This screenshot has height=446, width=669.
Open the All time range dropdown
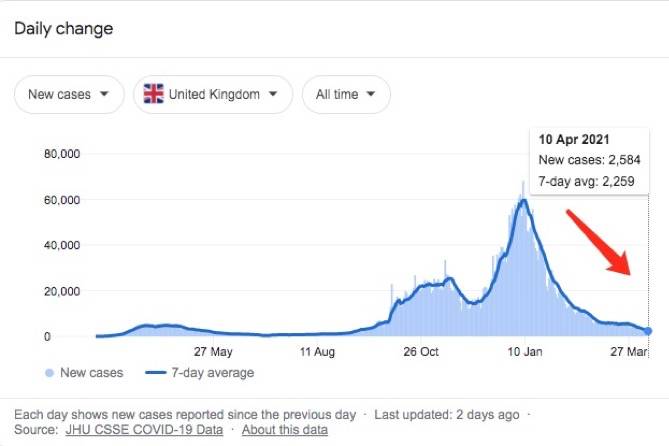point(346,95)
